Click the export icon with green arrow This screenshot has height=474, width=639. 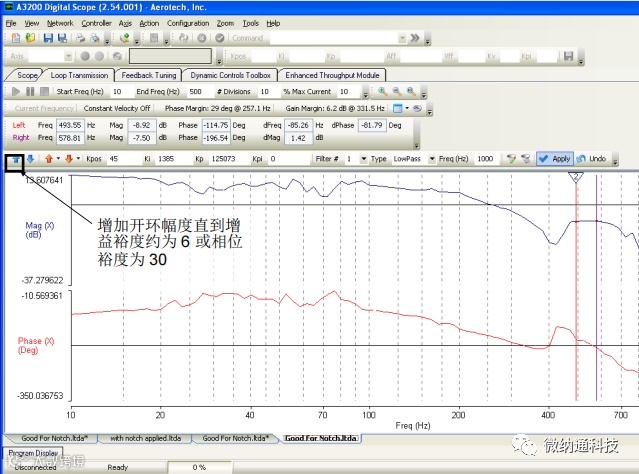coord(124,38)
